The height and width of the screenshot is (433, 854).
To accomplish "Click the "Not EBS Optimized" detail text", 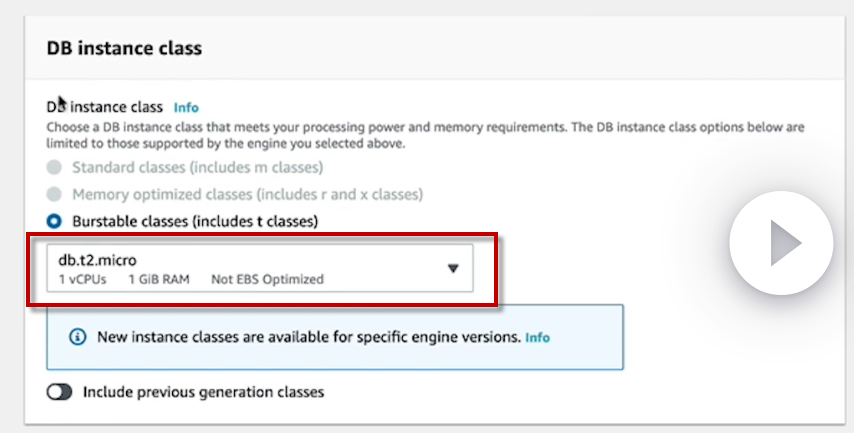I will (267, 279).
